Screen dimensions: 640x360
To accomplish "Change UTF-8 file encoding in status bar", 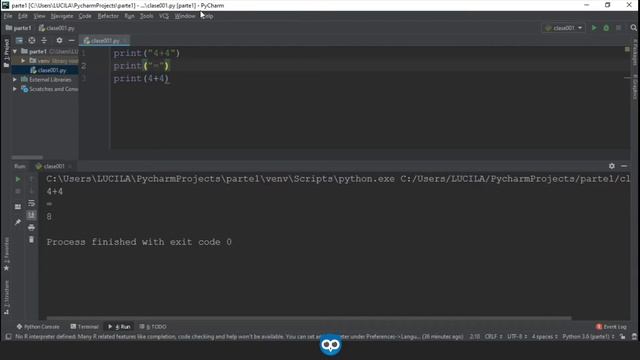I will pyautogui.click(x=517, y=337).
